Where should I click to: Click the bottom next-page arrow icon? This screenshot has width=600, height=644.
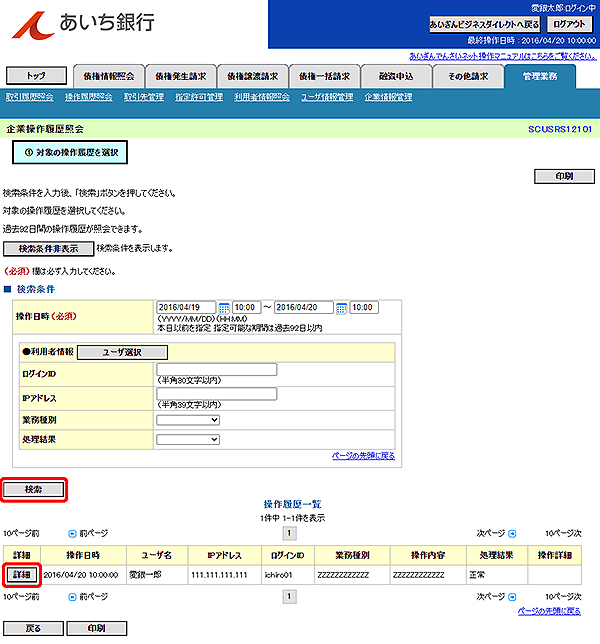[x=512, y=597]
